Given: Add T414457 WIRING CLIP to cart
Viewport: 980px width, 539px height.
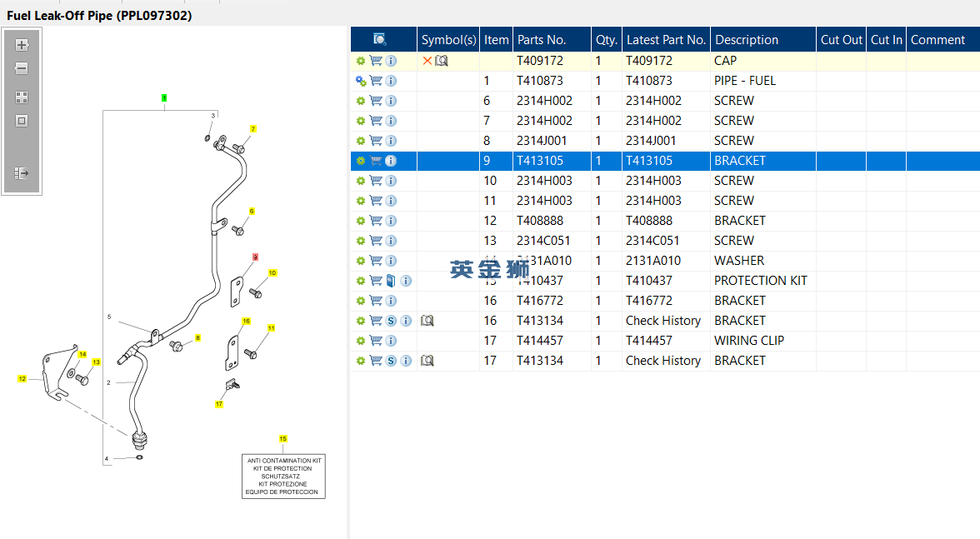Looking at the screenshot, I should pos(376,341).
